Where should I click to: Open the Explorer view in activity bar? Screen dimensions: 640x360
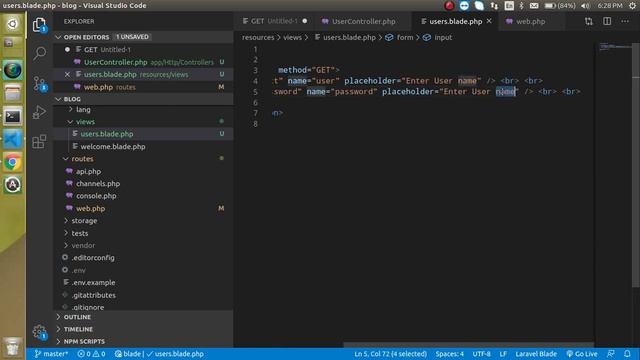click(x=39, y=25)
